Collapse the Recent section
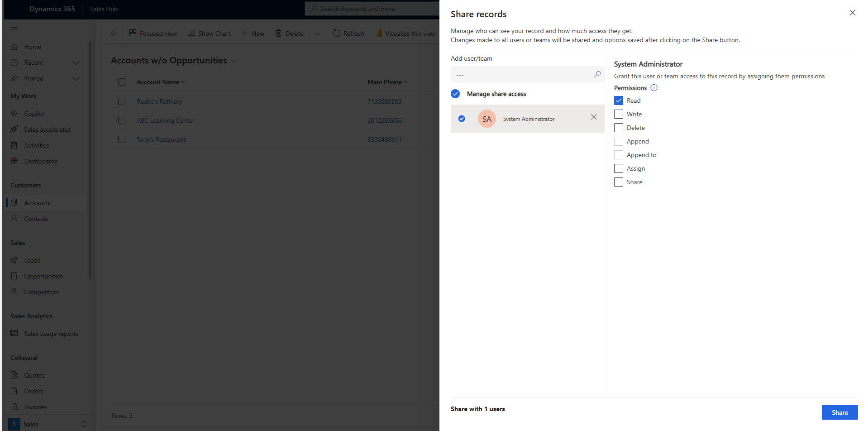 click(76, 62)
